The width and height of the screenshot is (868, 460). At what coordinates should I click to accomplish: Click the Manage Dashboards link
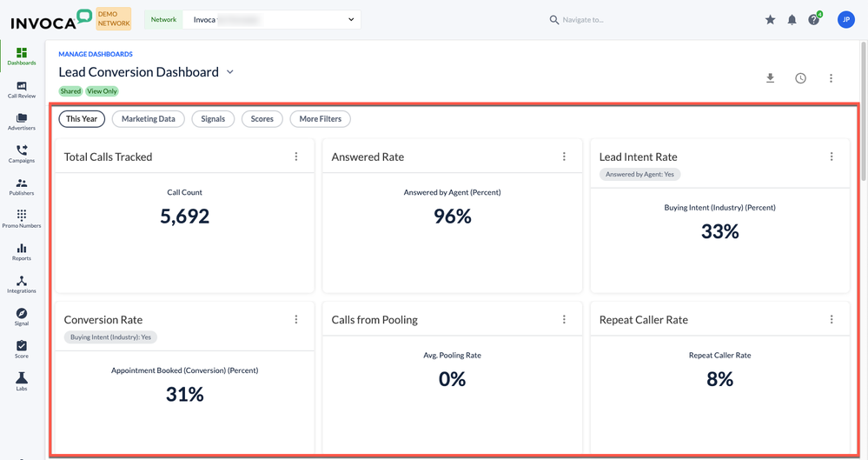tap(96, 54)
